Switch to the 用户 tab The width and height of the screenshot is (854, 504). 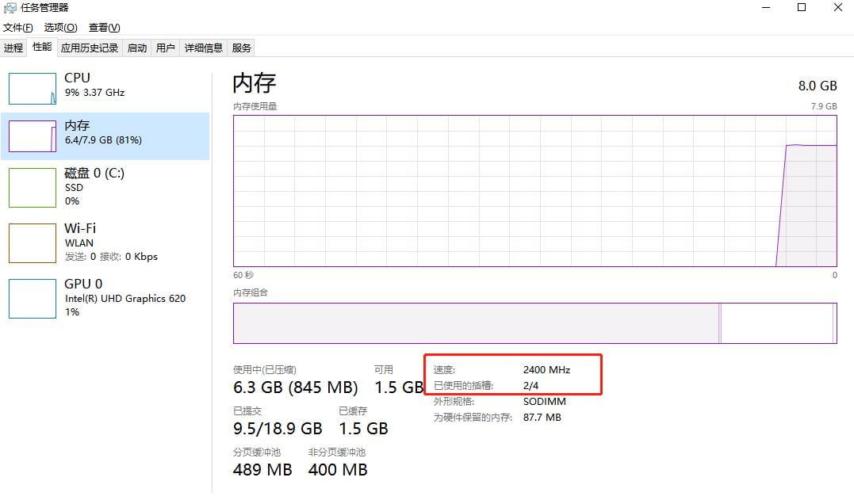tap(166, 48)
